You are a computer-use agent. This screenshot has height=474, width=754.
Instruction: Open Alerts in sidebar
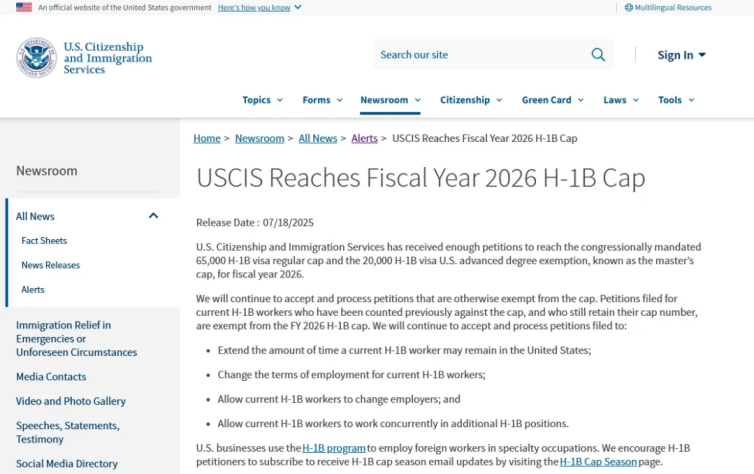(33, 289)
